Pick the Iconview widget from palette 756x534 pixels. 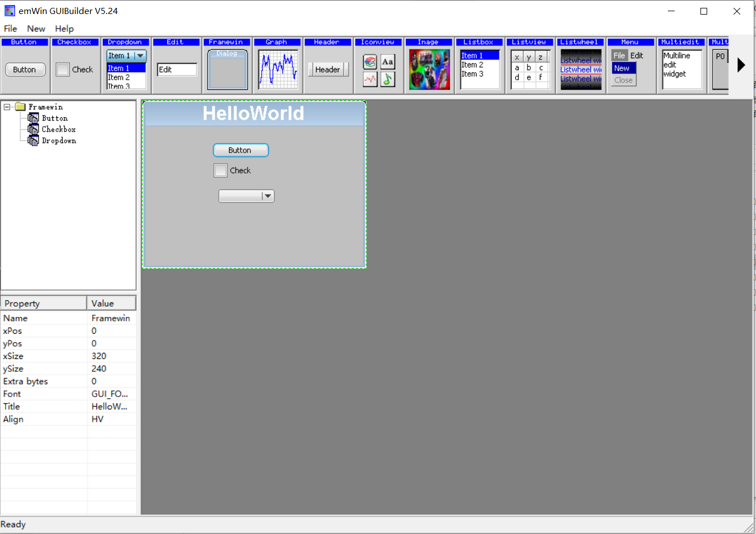(x=378, y=65)
